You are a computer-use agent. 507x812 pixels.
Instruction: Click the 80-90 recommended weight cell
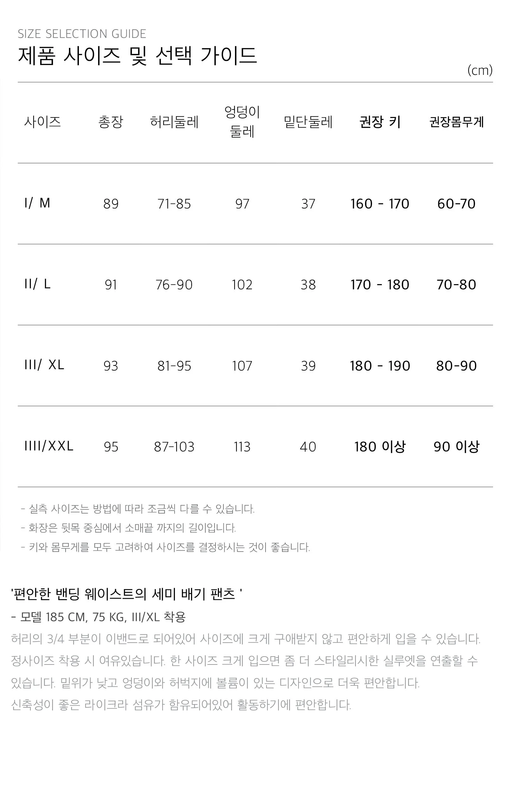pyautogui.click(x=456, y=366)
